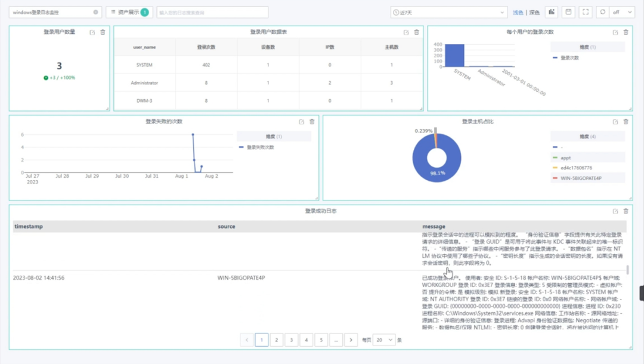The height and width of the screenshot is (364, 644).
Task: Enter fullscreen mode via the fullscreen icon
Action: (585, 11)
